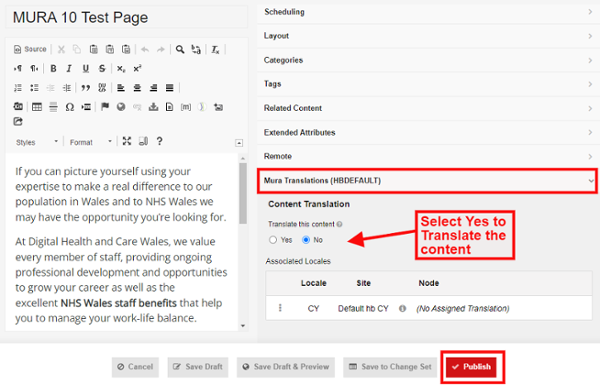The image size is (600, 385).
Task: Toggle bold formatting
Action: pyautogui.click(x=53, y=69)
